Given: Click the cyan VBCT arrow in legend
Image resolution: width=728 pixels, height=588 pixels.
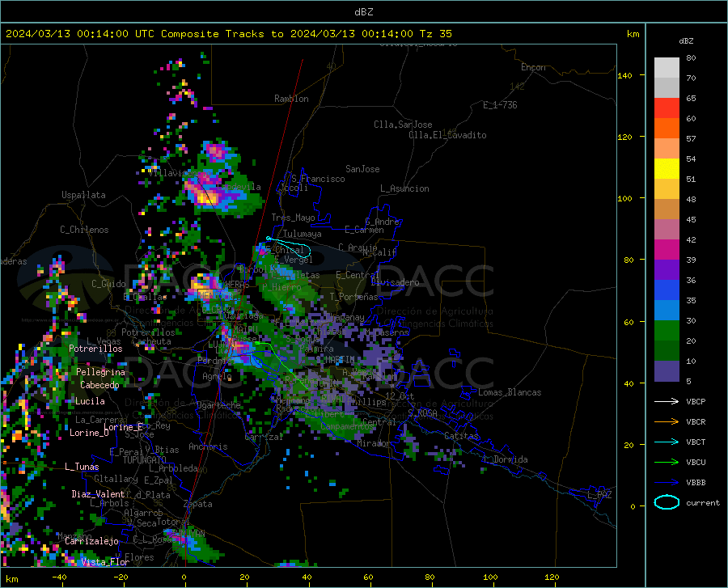Looking at the screenshot, I should tap(667, 442).
